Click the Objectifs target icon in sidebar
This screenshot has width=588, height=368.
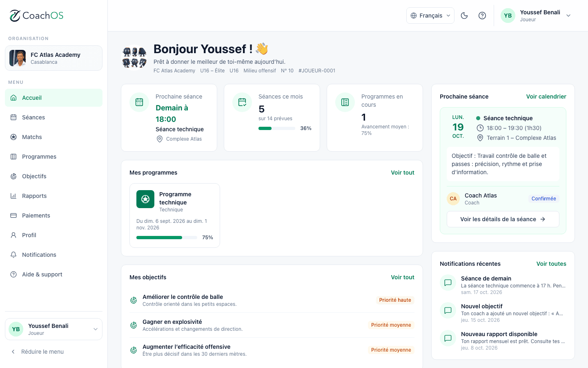13,176
